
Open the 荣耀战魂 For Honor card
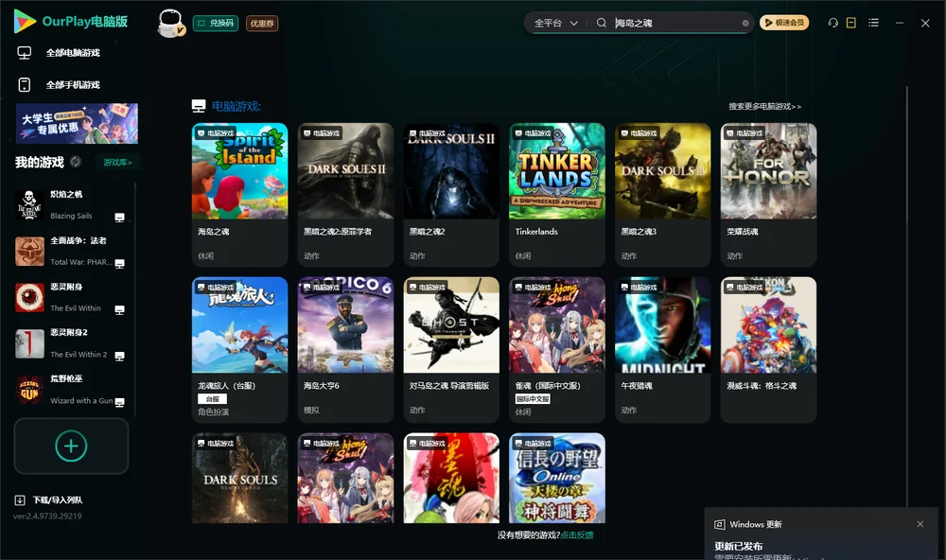[768, 194]
